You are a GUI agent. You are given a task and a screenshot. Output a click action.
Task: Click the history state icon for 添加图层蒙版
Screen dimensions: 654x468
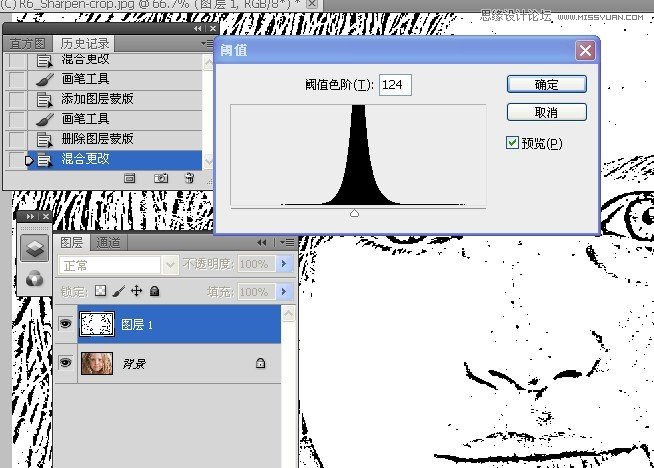click(x=44, y=100)
